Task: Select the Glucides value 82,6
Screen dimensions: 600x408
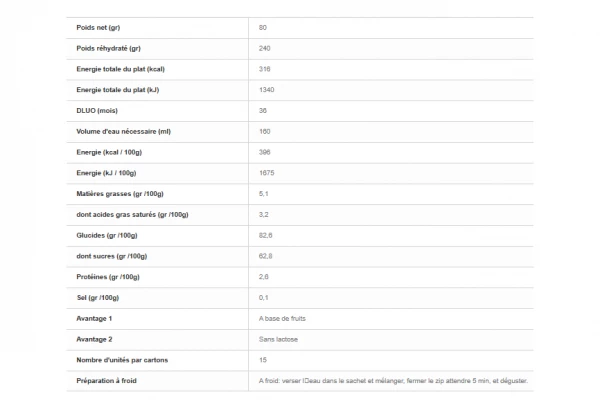Action: coord(265,235)
